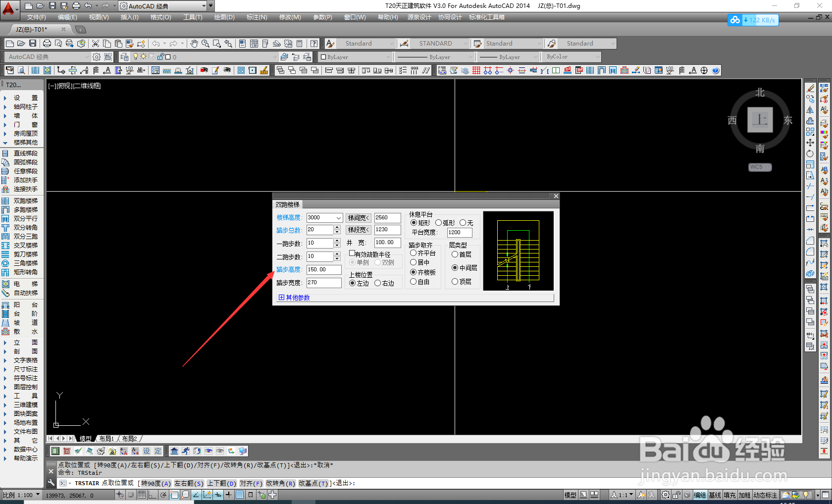Viewport: 832px width, 504px height.
Task: Select the 交叉楼梯 tool
Action: [x=20, y=246]
